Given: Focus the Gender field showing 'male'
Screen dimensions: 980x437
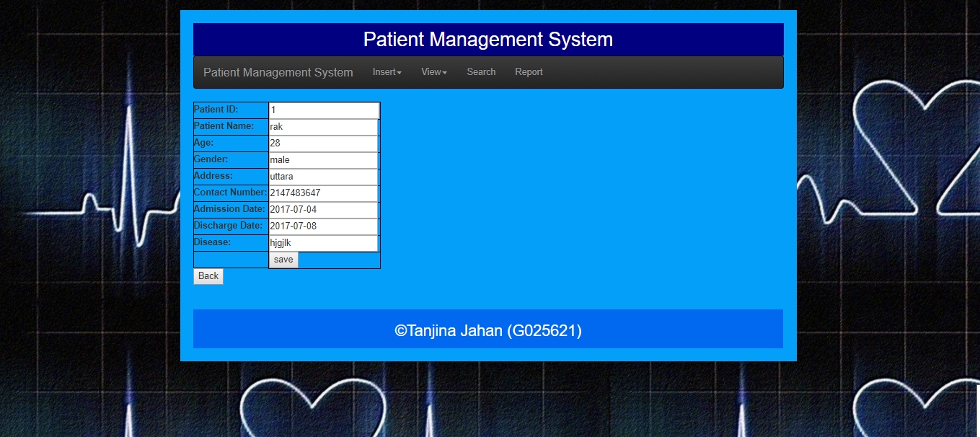Looking at the screenshot, I should click(x=323, y=160).
